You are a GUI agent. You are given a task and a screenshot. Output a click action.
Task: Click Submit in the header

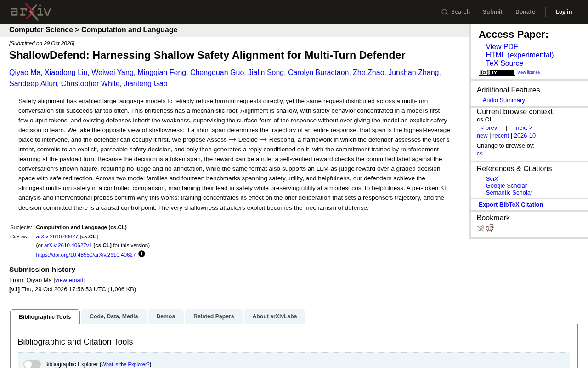click(x=492, y=12)
